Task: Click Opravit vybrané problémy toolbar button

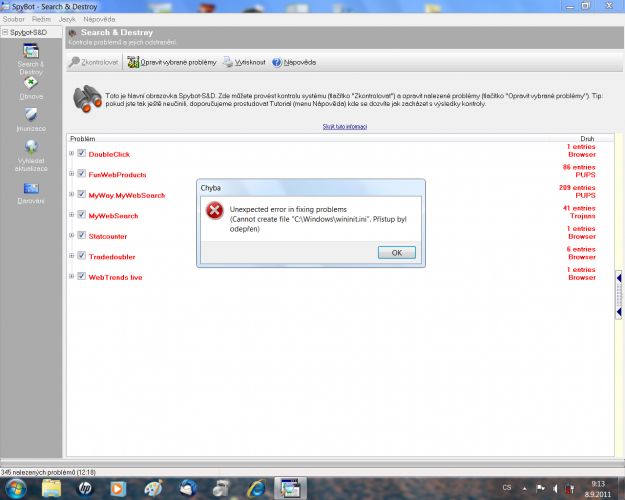Action: click(x=171, y=62)
